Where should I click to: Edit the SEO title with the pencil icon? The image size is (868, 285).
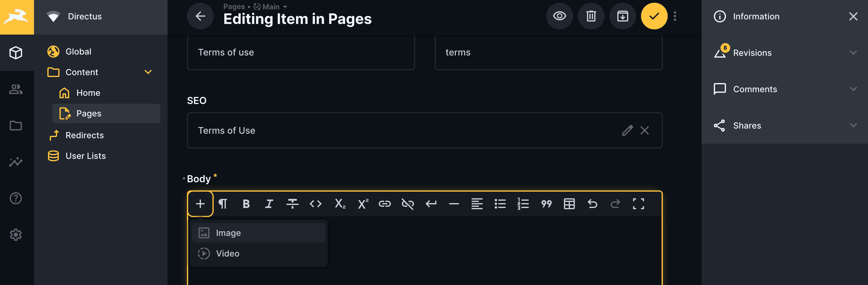tap(627, 131)
